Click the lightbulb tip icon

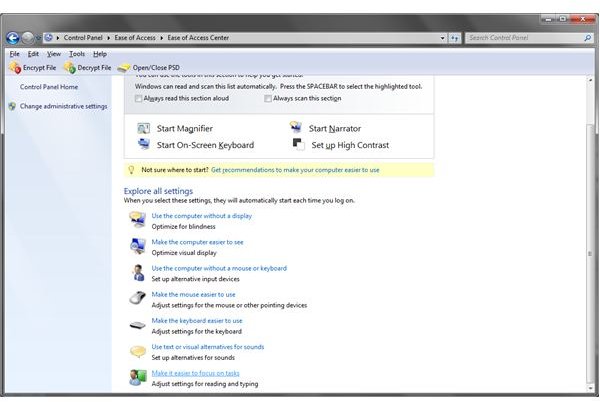point(131,170)
